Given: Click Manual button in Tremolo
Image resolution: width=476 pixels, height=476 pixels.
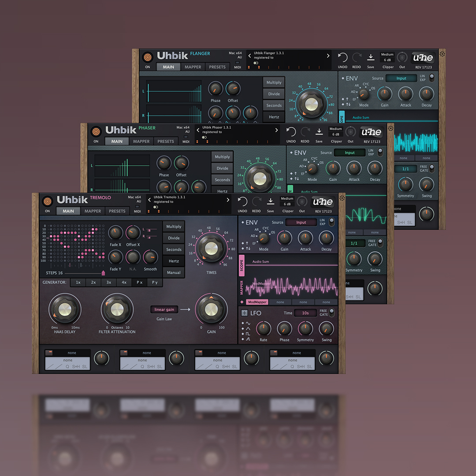Looking at the screenshot, I should point(174,273).
